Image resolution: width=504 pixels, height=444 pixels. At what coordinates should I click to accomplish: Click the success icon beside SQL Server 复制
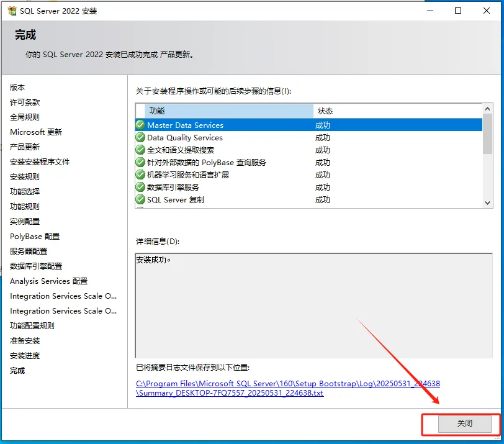[140, 199]
